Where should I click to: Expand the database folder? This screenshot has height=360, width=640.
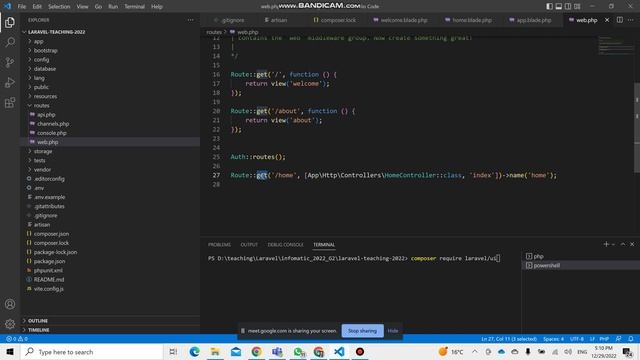click(x=45, y=69)
